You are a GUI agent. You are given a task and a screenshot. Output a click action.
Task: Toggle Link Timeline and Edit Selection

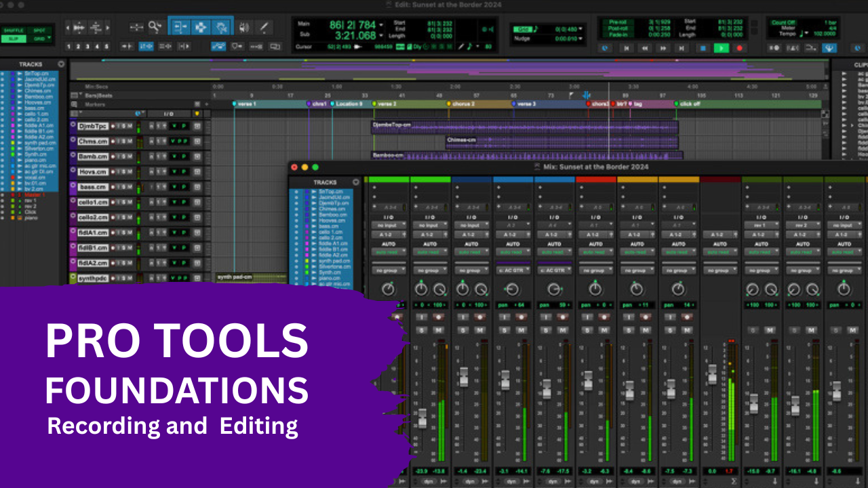146,46
